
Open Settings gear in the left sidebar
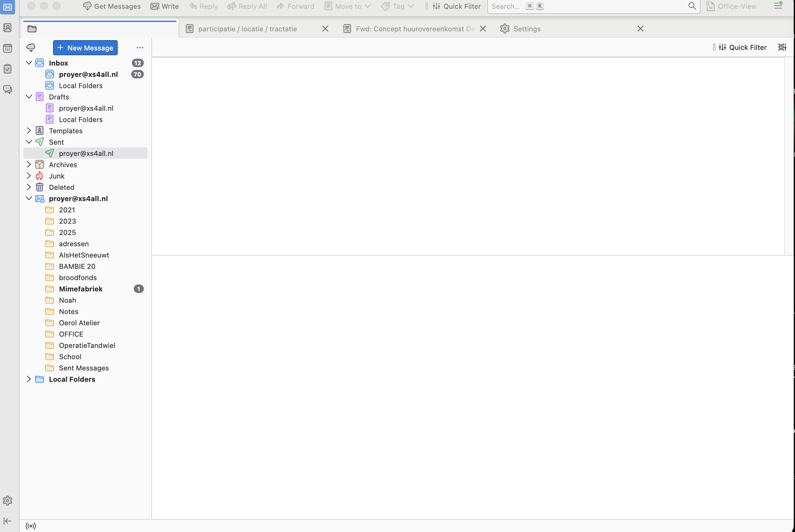(x=8, y=500)
